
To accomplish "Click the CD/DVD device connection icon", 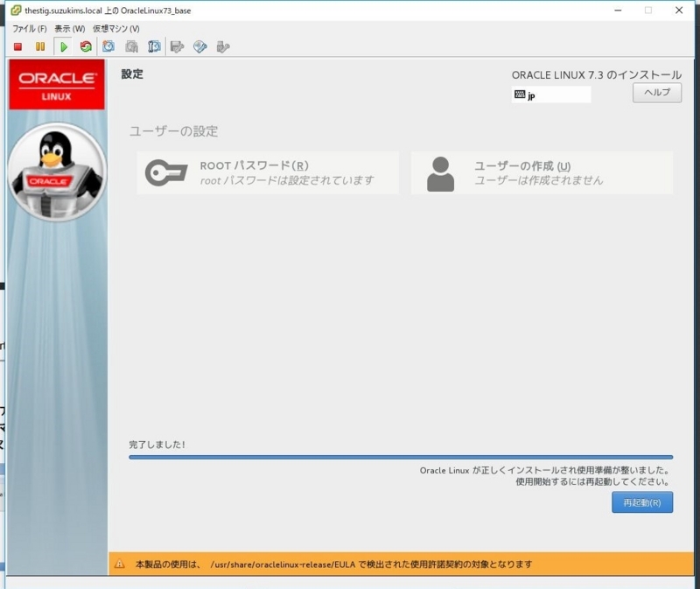I will coord(200,46).
